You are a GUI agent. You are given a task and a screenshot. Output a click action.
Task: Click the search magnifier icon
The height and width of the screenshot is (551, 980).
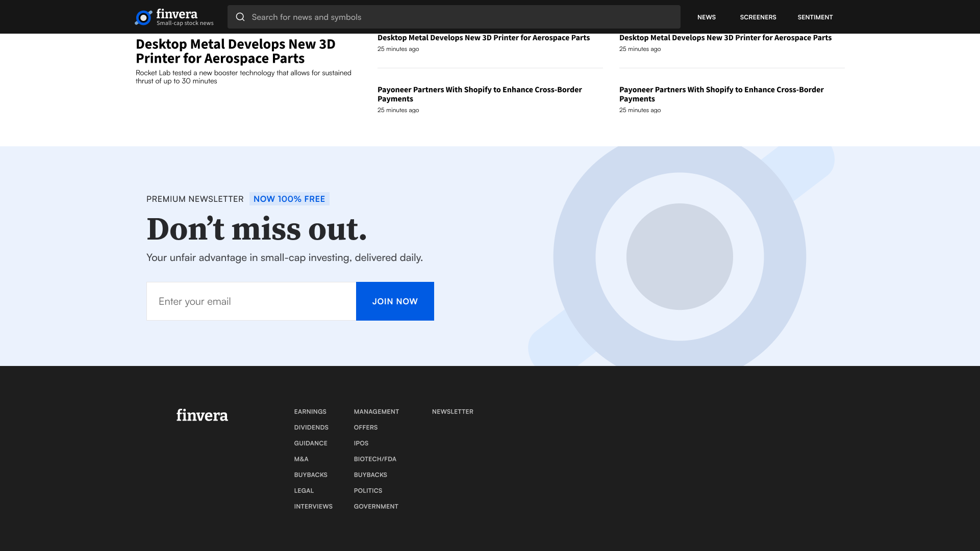[x=240, y=17]
